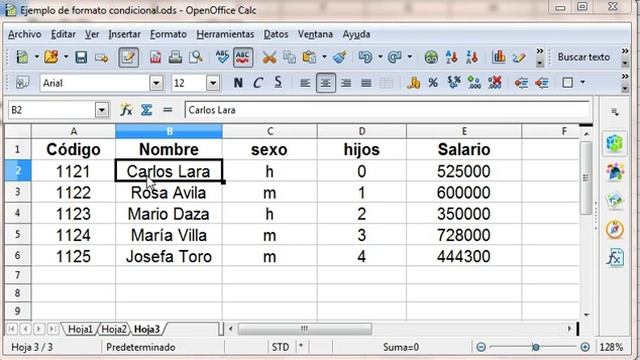Expand the Undo history dropdown arrow
The width and height of the screenshot is (640, 360).
tap(380, 57)
